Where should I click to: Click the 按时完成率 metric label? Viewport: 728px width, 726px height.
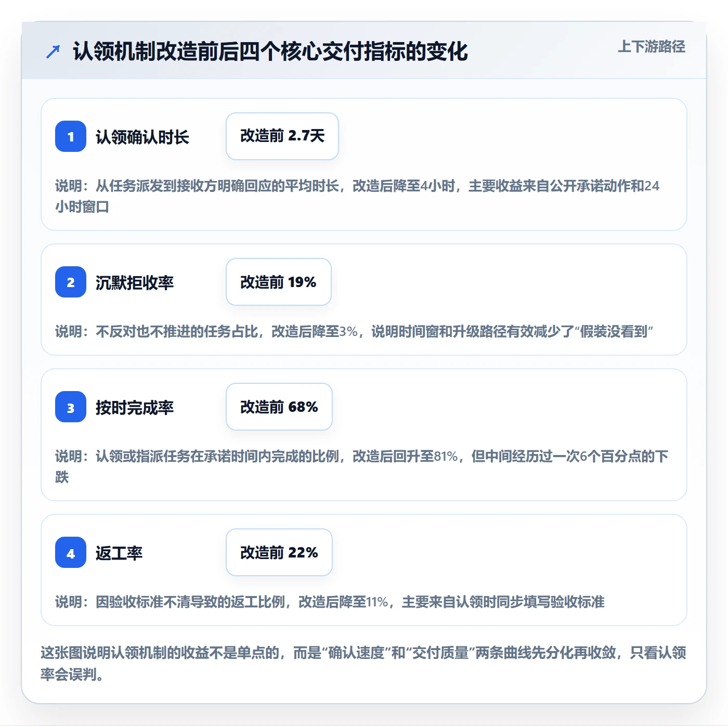pyautogui.click(x=135, y=407)
